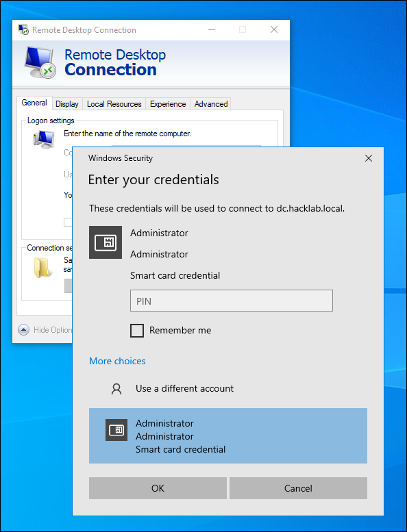Collapse options with the Hide Options arrow
This screenshot has width=407, height=532.
click(x=23, y=329)
